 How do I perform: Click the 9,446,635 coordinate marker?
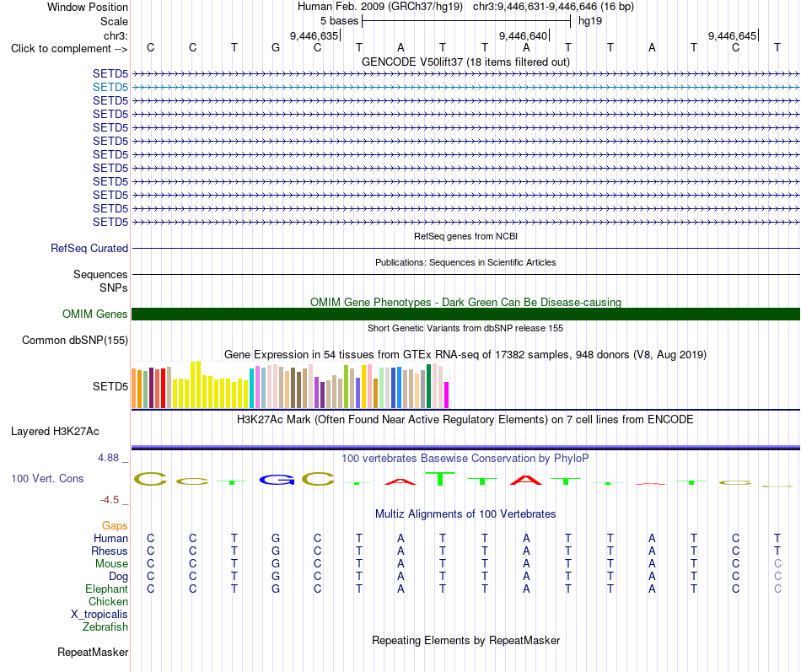pos(314,35)
